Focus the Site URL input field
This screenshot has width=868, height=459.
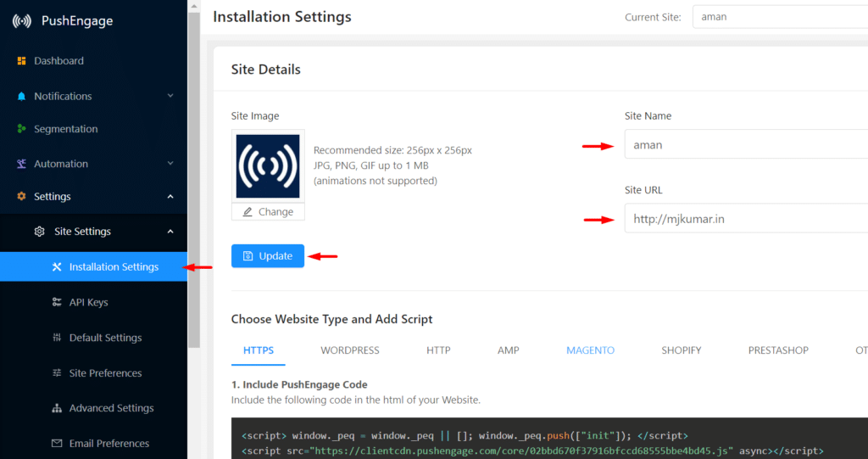746,218
